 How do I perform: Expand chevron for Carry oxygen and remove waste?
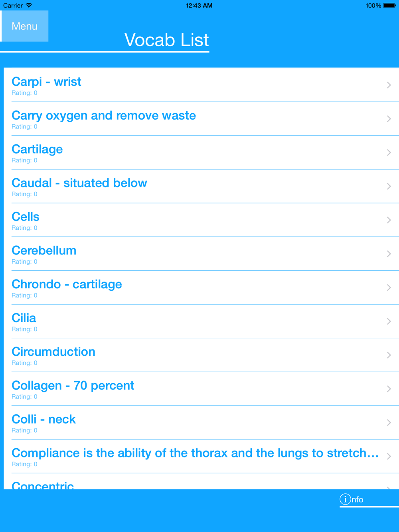389,119
